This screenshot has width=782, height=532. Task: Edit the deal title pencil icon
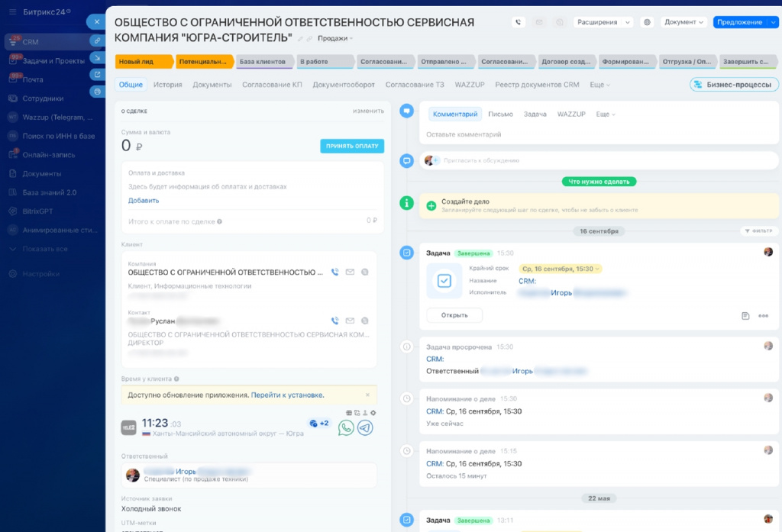pos(300,39)
